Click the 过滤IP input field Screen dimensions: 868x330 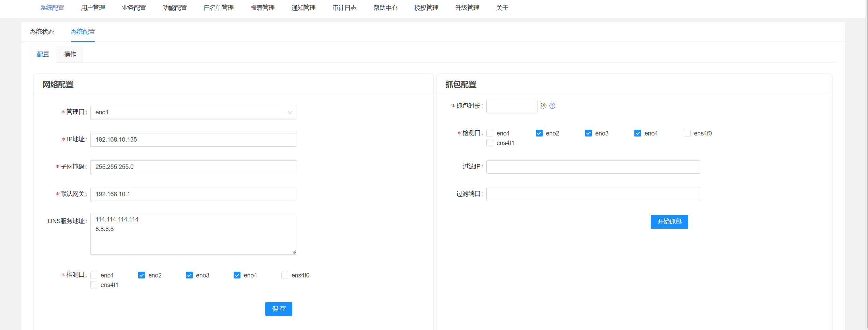click(x=593, y=167)
